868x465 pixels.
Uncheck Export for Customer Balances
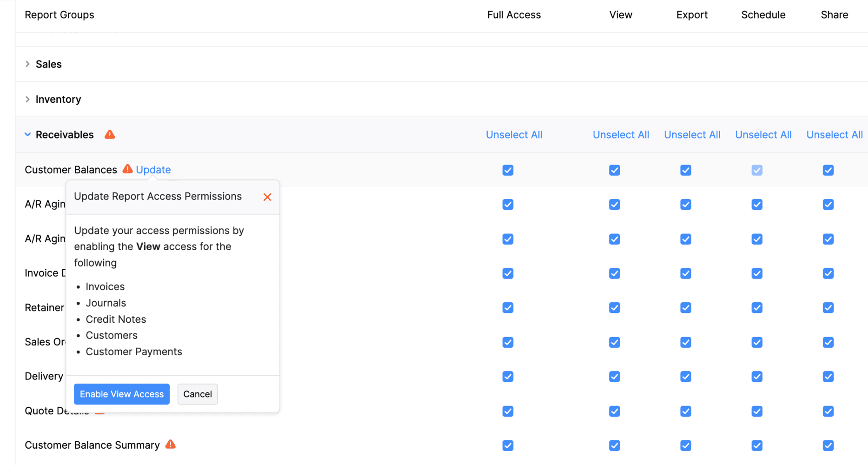[x=686, y=170]
